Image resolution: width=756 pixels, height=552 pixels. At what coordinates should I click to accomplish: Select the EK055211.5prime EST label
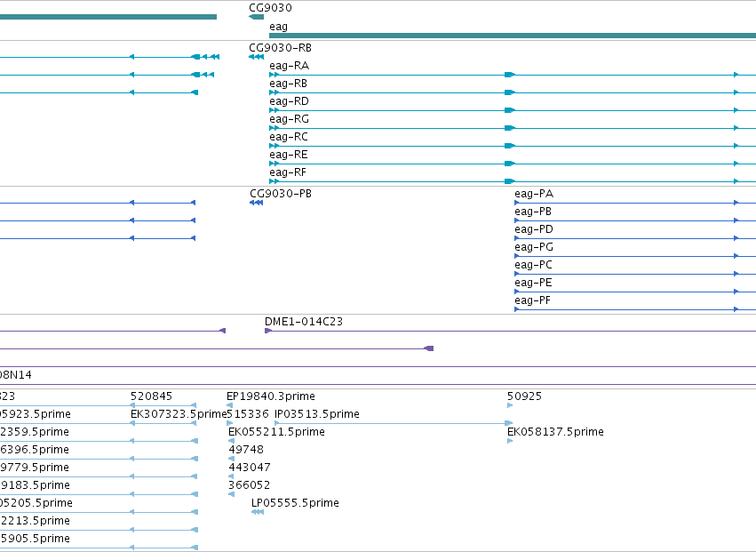click(x=276, y=432)
